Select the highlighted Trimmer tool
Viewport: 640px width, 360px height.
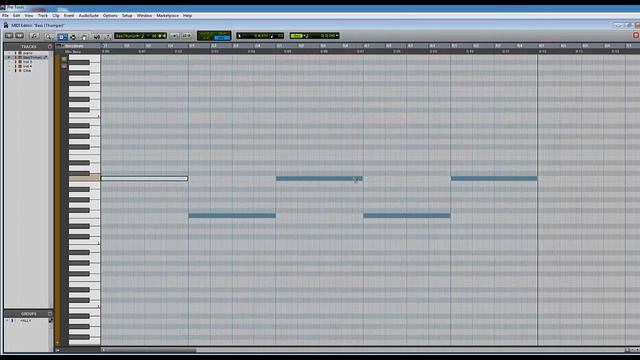coord(62,37)
